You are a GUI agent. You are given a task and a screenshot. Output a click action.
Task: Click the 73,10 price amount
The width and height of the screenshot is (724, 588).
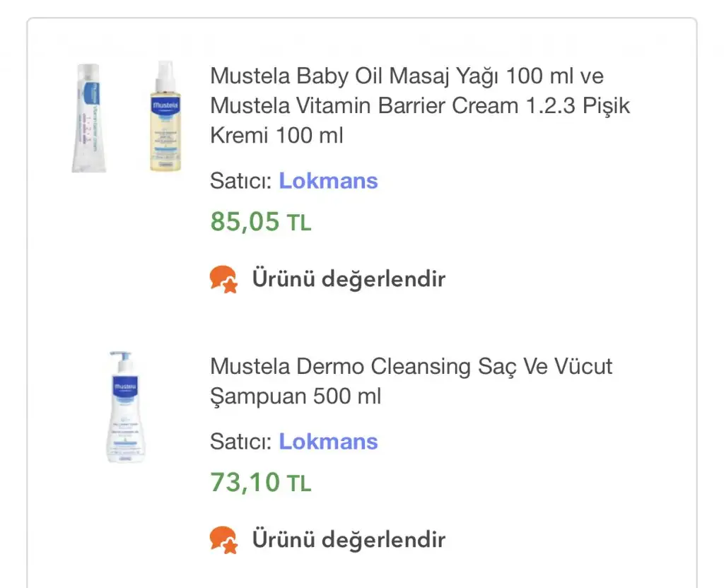pos(245,483)
